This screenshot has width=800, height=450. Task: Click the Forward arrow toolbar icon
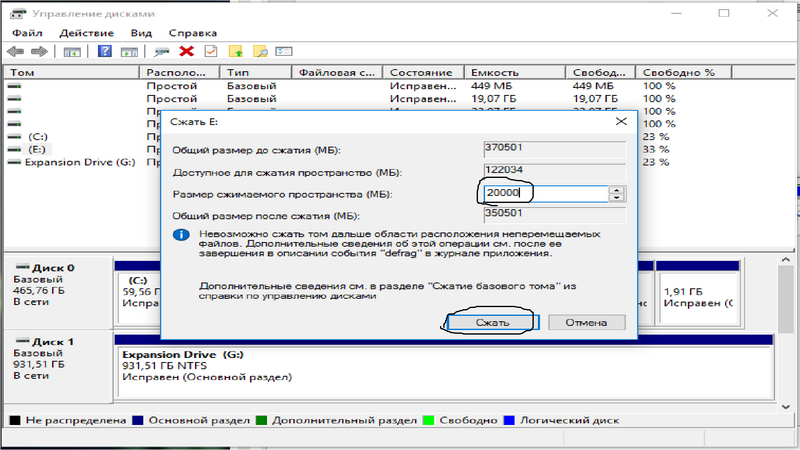39,52
